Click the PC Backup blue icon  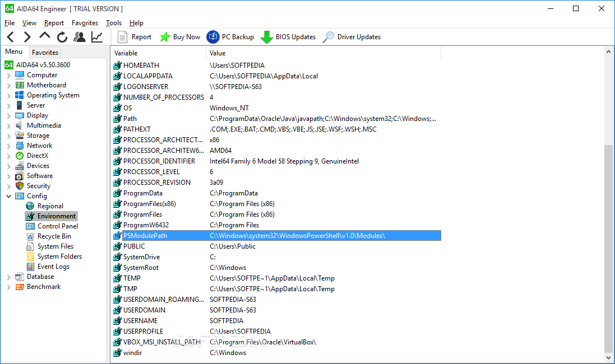tap(213, 37)
